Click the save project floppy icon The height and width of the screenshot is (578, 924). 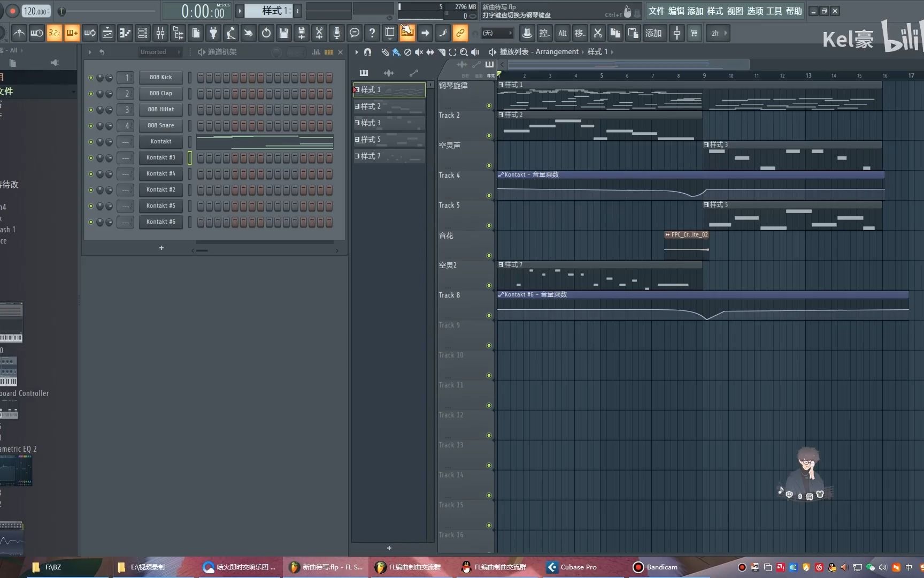click(x=284, y=33)
